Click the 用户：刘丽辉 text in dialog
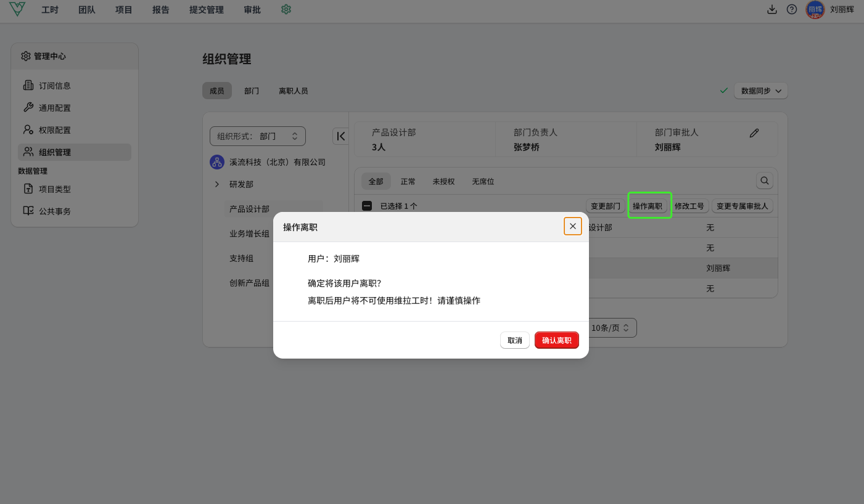The height and width of the screenshot is (504, 864). [334, 259]
